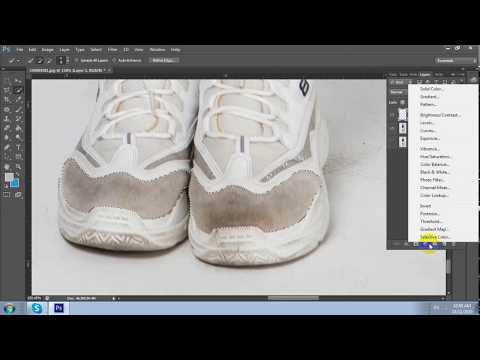Open the Essentials workspace dropdown
Viewport: 480px width, 360px height.
point(456,60)
